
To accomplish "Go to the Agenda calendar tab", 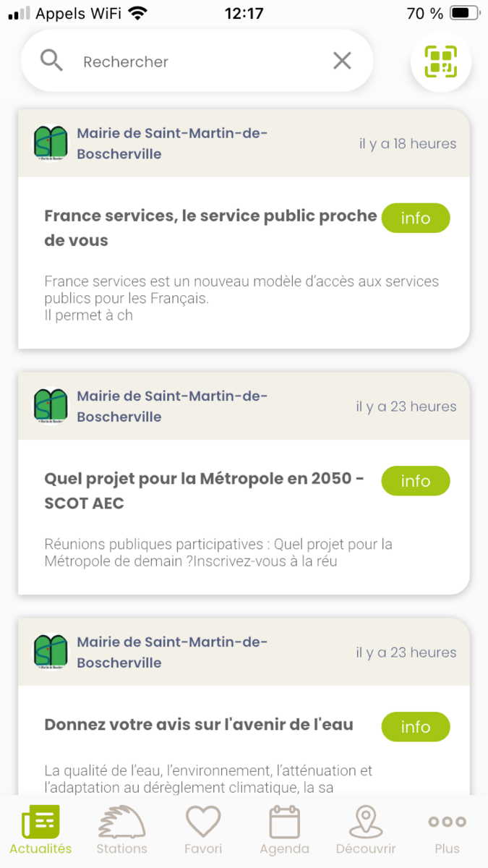I will coord(284,830).
